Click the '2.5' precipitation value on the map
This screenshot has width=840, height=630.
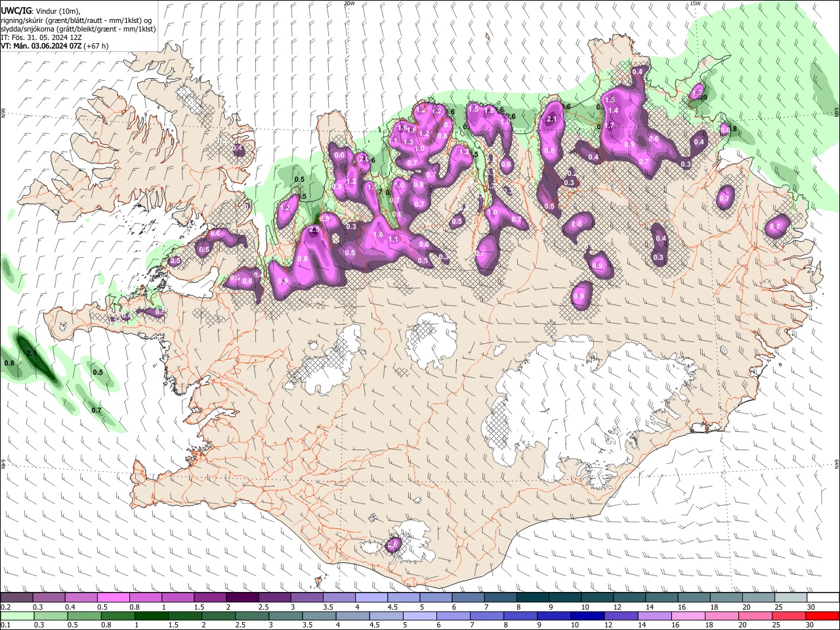tap(314, 230)
